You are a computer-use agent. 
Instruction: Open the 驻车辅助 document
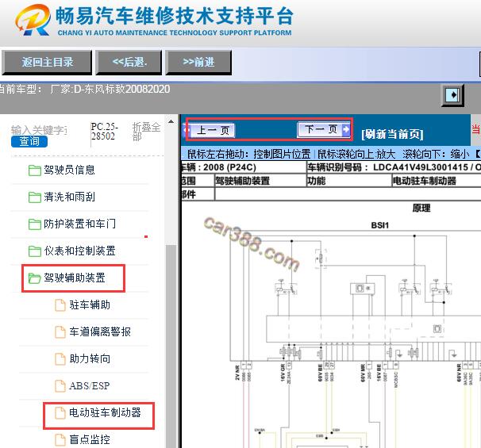pyautogui.click(x=90, y=305)
